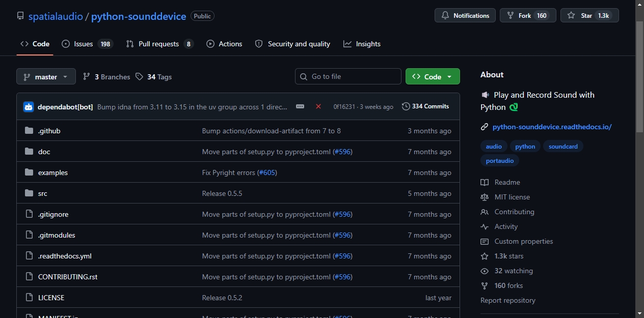Switch to the Code tab

point(35,44)
